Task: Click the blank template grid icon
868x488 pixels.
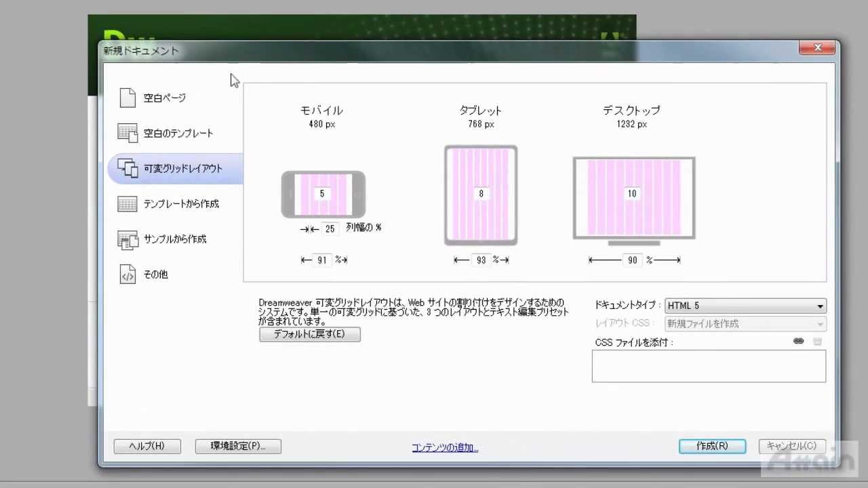Action: (x=127, y=133)
